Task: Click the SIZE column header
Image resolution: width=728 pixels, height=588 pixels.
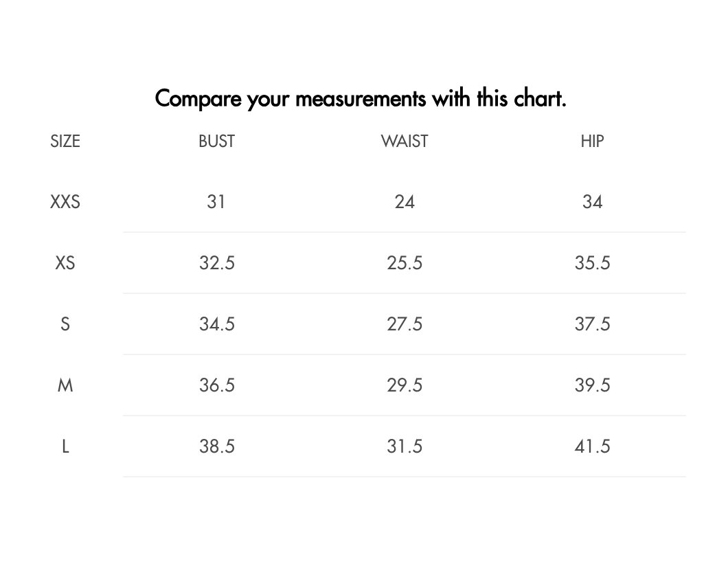Action: [x=65, y=142]
